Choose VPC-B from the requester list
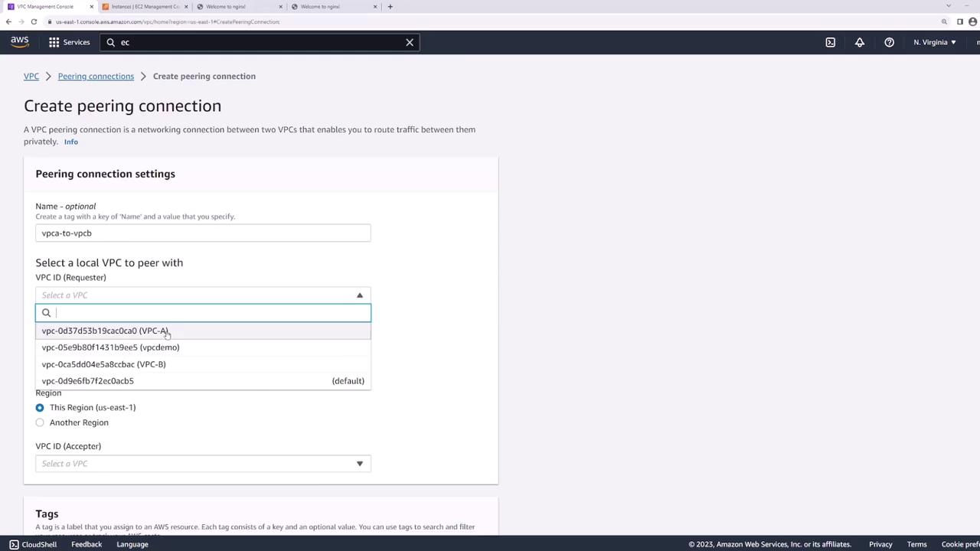 (x=203, y=364)
